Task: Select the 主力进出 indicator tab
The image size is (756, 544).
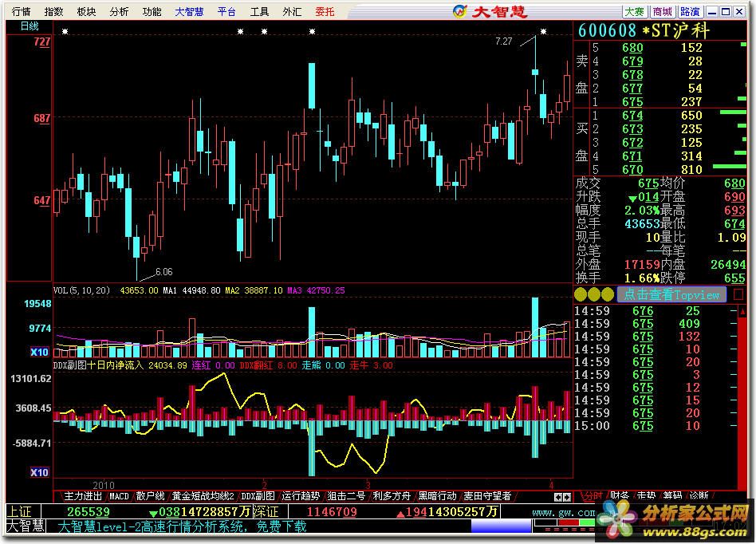Action: [x=83, y=496]
